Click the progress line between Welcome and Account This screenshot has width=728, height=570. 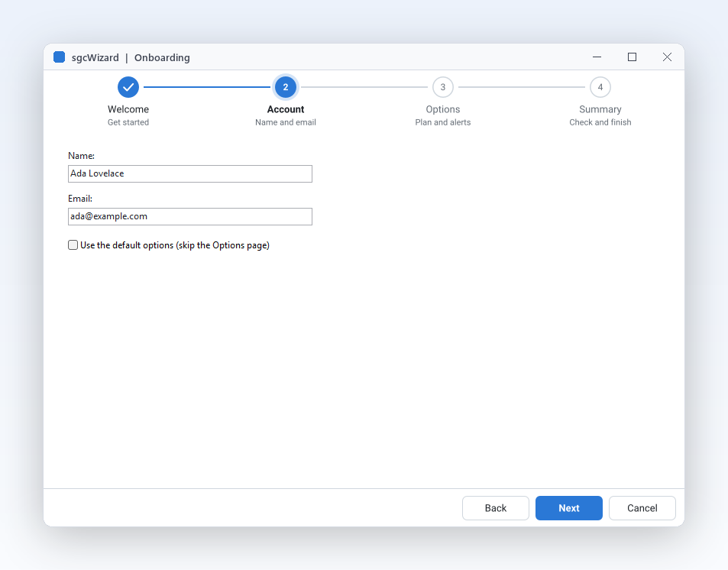(x=206, y=87)
